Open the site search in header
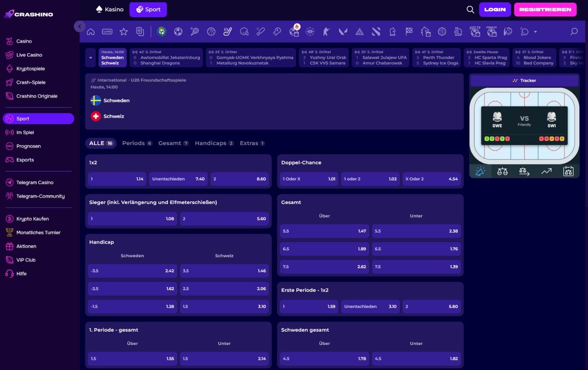The image size is (588, 370). click(x=470, y=9)
